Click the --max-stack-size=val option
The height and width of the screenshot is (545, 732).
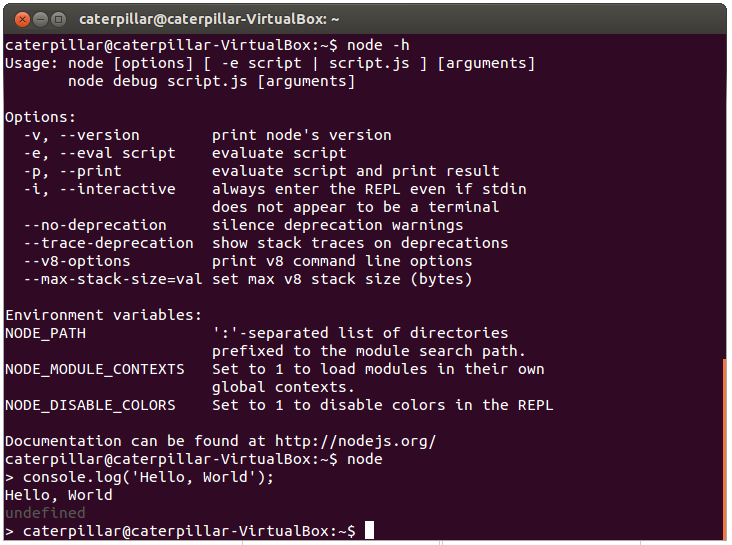(113, 279)
